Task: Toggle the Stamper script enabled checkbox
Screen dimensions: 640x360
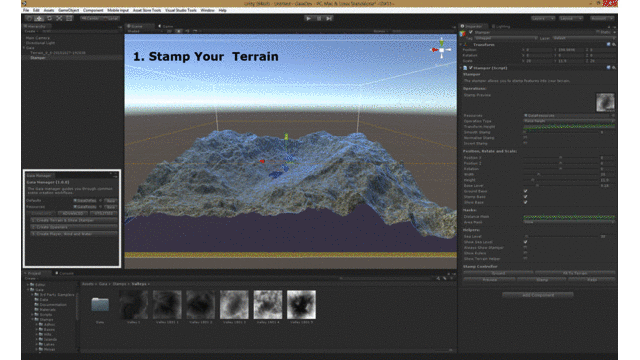Action: coord(471,68)
